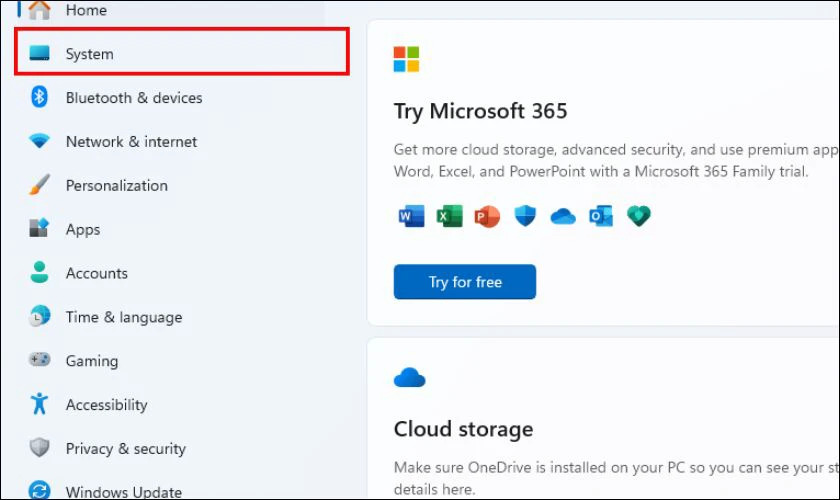Select the Accessibility figure icon
840x500 pixels.
pyautogui.click(x=39, y=405)
